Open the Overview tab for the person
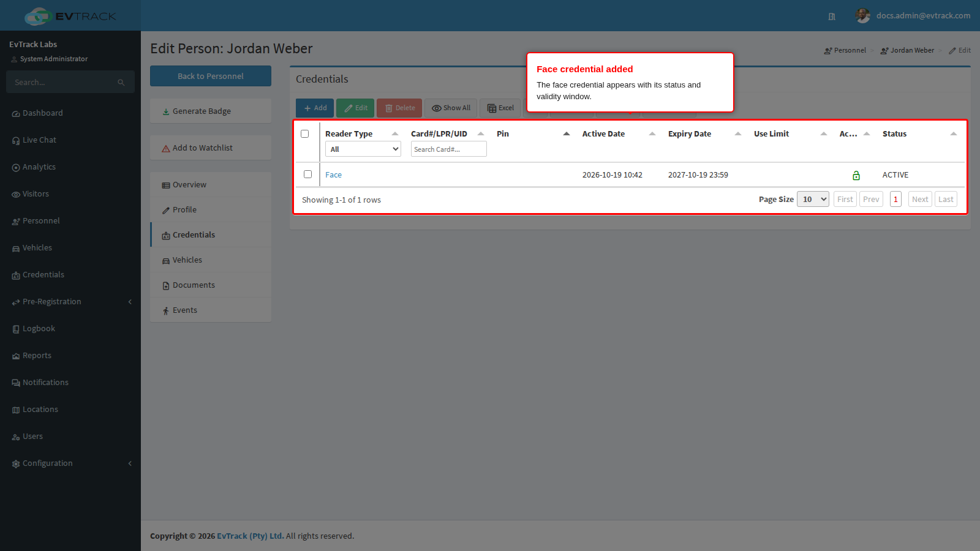The width and height of the screenshot is (980, 551). click(x=211, y=185)
